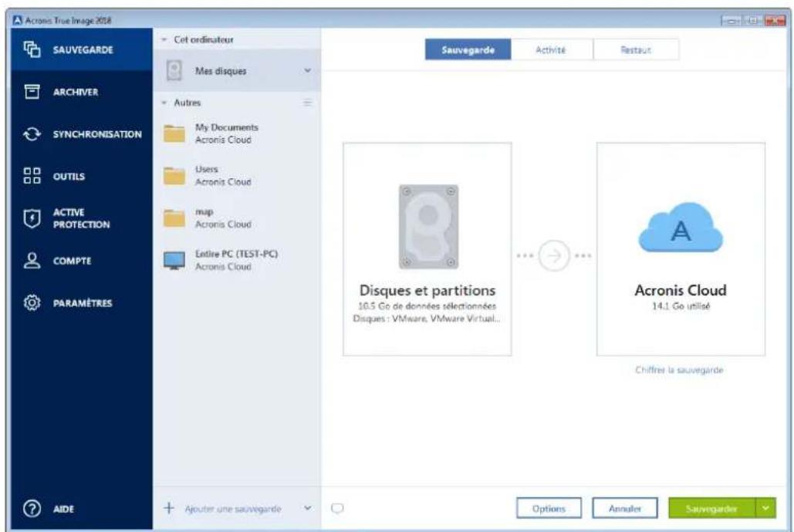Close the Acronis True Image window
Viewport: 794px width, 532px height.
pyautogui.click(x=775, y=21)
